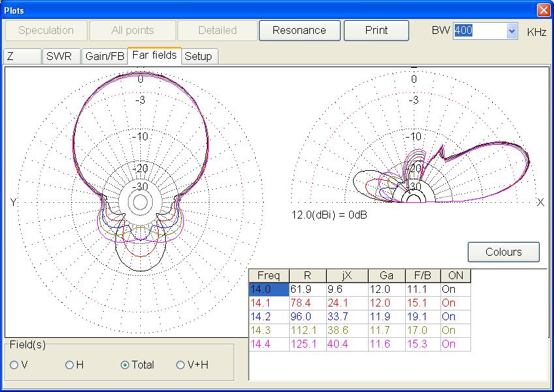This screenshot has width=554, height=392.
Task: Click the Detailed button
Action: click(216, 30)
